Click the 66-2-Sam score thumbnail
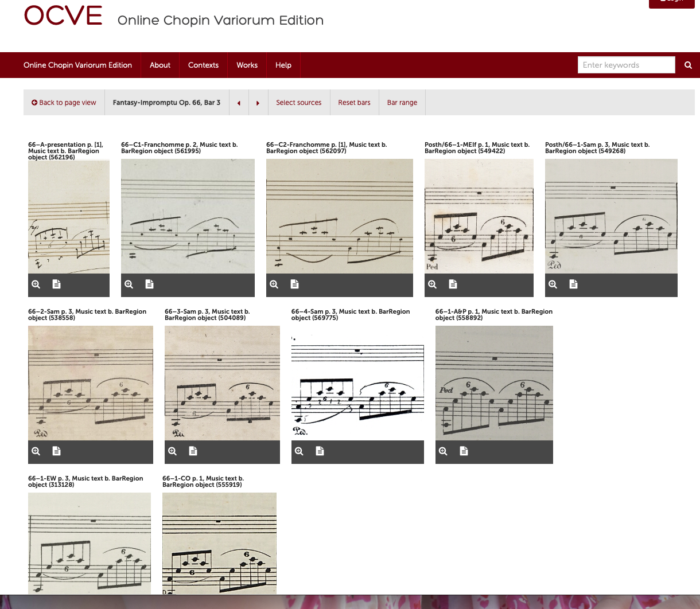Viewport: 700px width, 609px height. [x=91, y=383]
